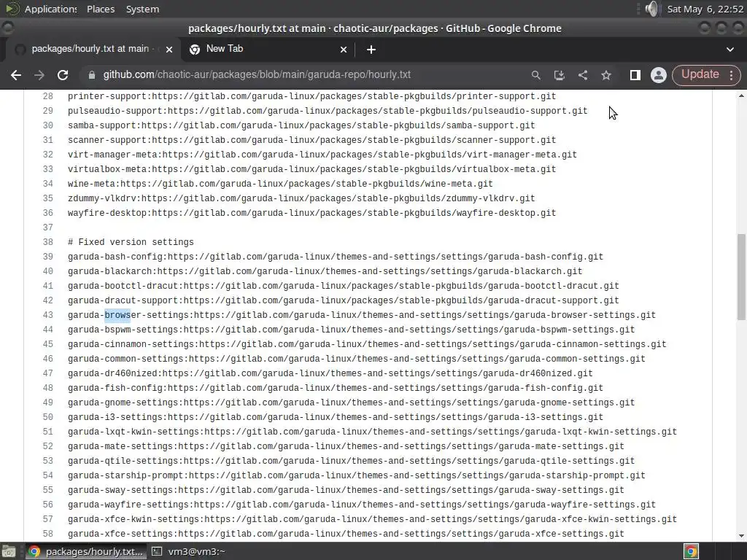The height and width of the screenshot is (560, 747).
Task: Click the garuda-fish-config line
Action: click(x=336, y=388)
